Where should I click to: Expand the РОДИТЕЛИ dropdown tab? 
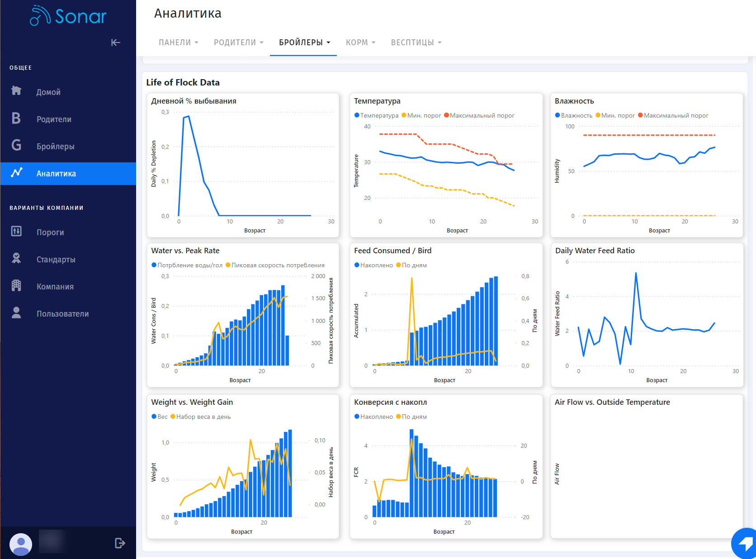pos(238,43)
